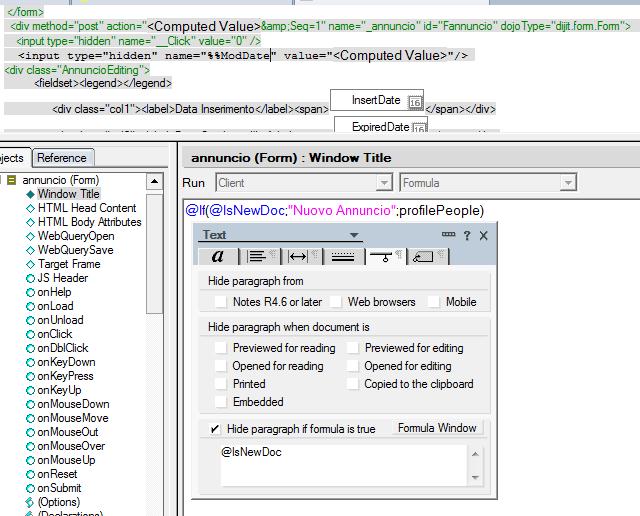Select the onUnload event
The width and height of the screenshot is (640, 516).
(60, 320)
